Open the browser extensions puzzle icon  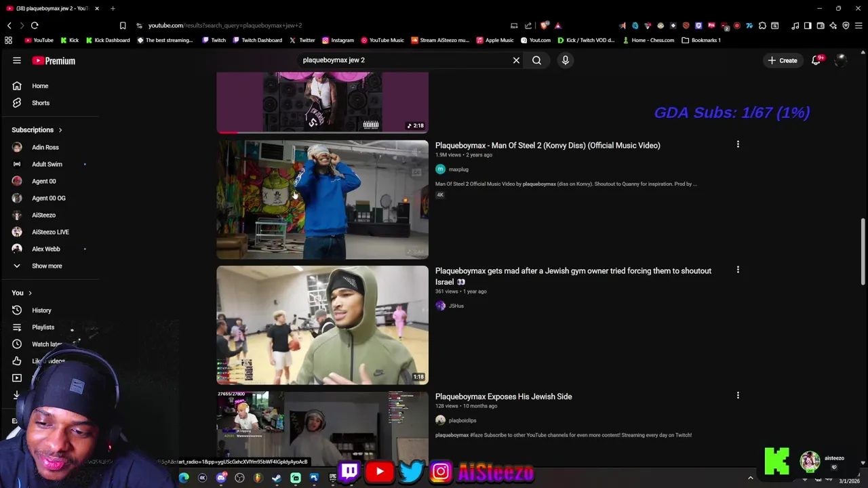click(762, 26)
